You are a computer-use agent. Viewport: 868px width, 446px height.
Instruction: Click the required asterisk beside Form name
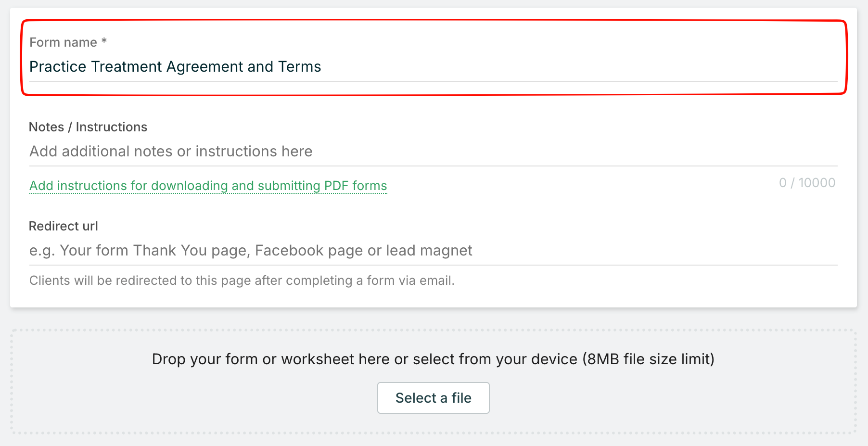(x=104, y=42)
